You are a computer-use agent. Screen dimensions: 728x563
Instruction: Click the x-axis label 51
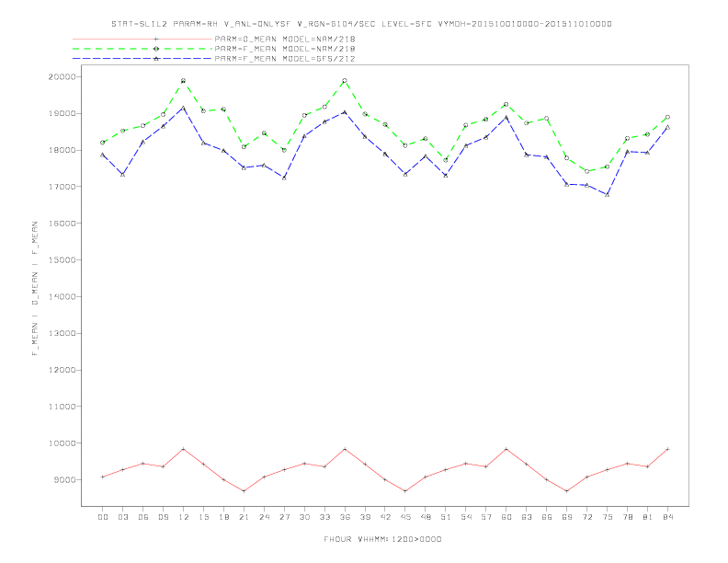(x=446, y=517)
